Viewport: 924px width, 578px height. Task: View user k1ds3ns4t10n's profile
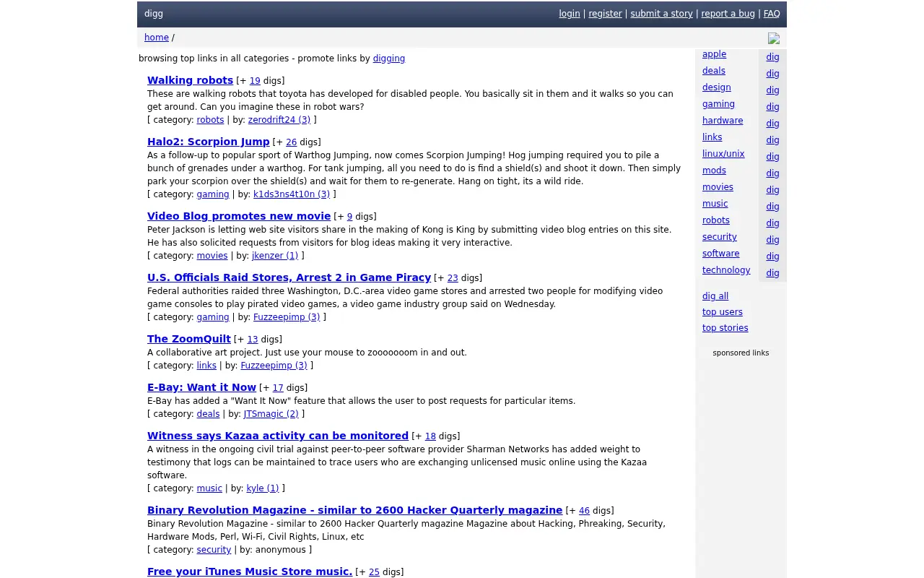tap(292, 194)
